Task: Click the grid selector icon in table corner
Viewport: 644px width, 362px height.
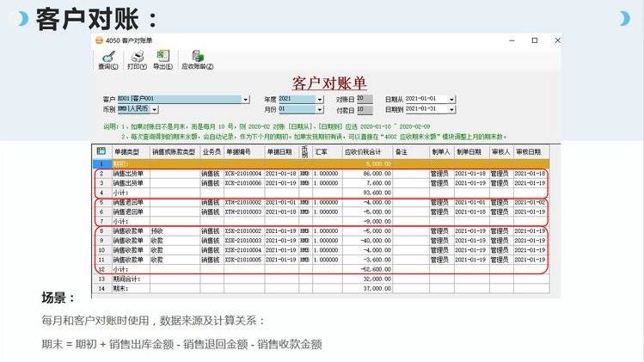Action: (99, 150)
